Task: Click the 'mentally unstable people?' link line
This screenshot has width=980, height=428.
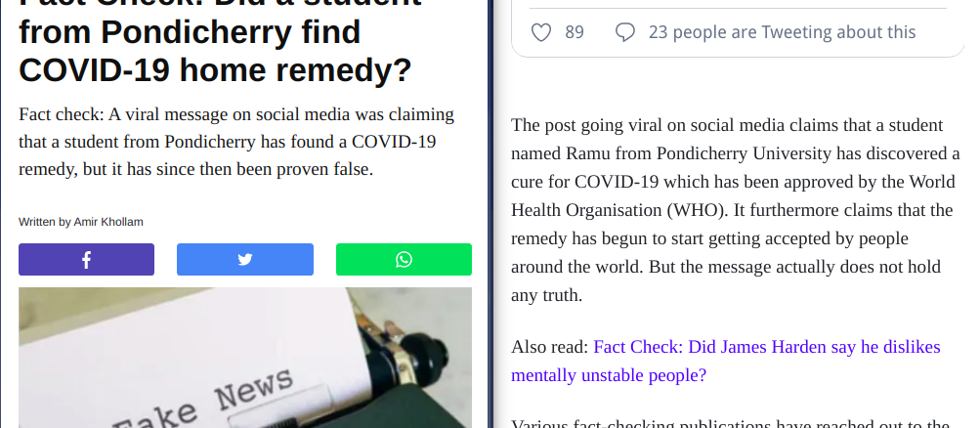Action: coord(609,375)
